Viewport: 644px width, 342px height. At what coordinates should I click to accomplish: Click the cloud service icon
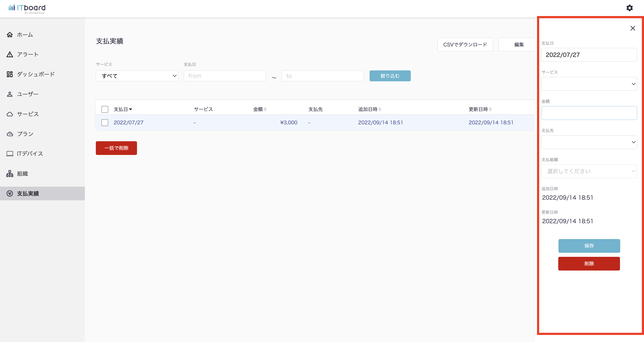10,114
